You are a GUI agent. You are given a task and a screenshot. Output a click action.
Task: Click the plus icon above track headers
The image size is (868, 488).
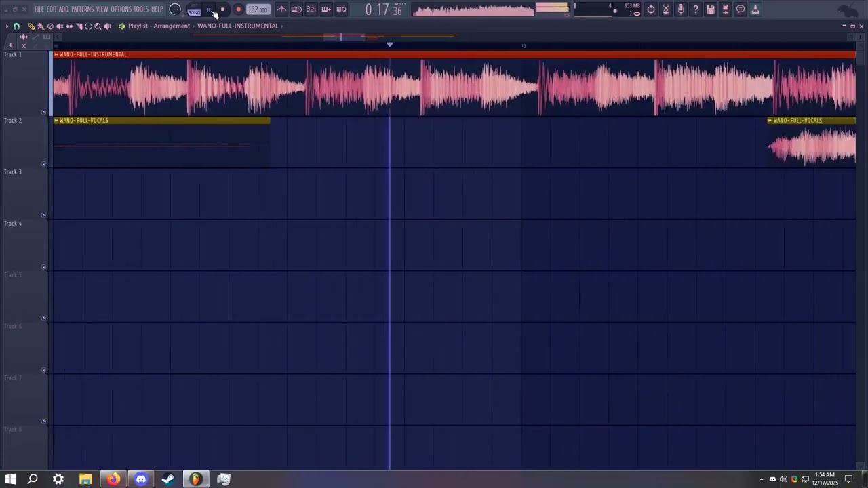pyautogui.click(x=11, y=45)
